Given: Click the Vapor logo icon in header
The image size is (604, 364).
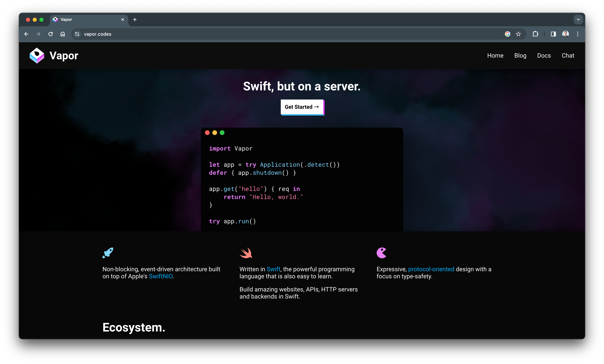Looking at the screenshot, I should (37, 56).
